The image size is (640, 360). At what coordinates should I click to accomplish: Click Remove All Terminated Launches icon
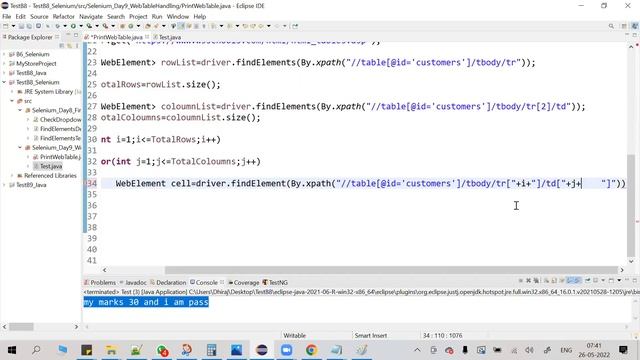(x=536, y=281)
